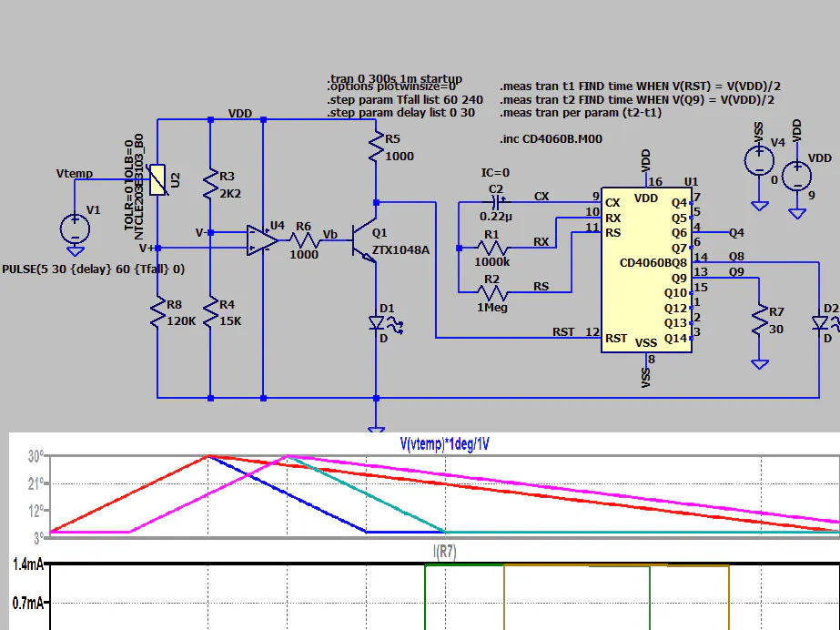Viewport: 840px width, 630px height.
Task: Click the '30°' axis label in the plot
Action: coord(35,456)
